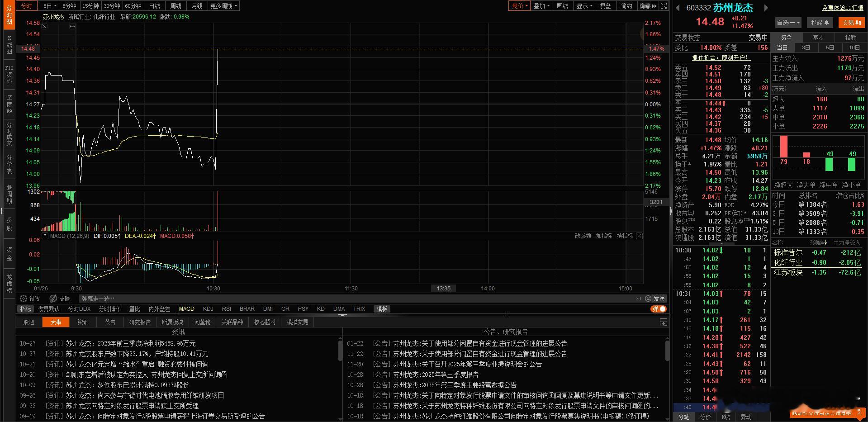Viewport: 868px width, 422px height.
Task: Open the 更多周期 period dropdown
Action: pyautogui.click(x=223, y=6)
